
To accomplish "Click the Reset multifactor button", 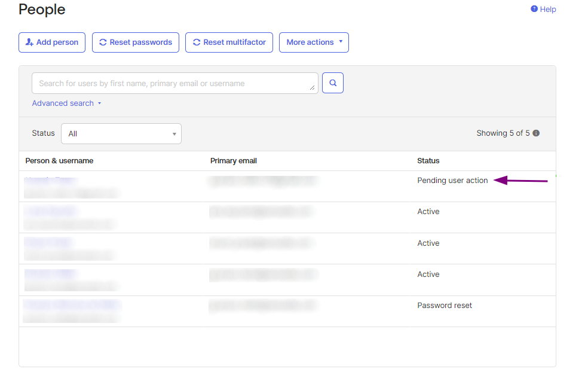I will tap(229, 42).
